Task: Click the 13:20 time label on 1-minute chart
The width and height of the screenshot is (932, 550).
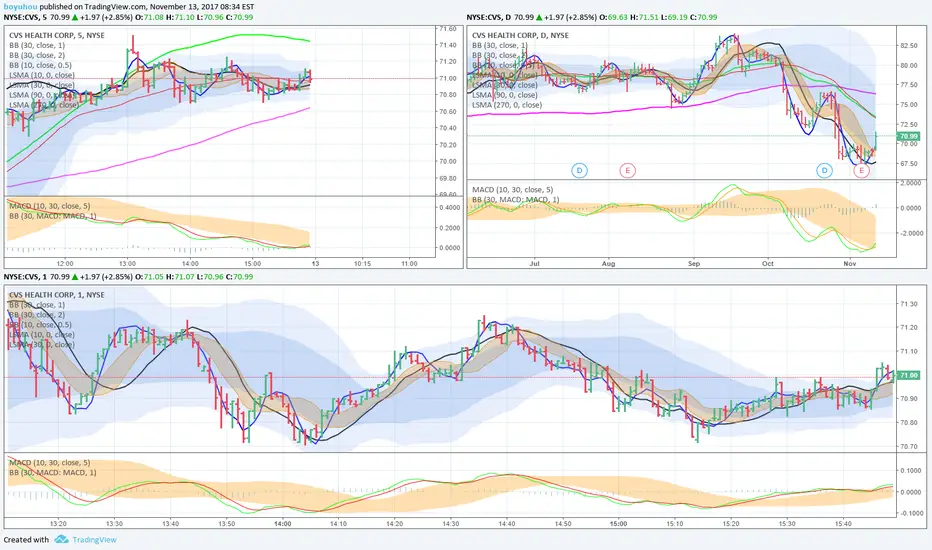Action: (x=58, y=524)
